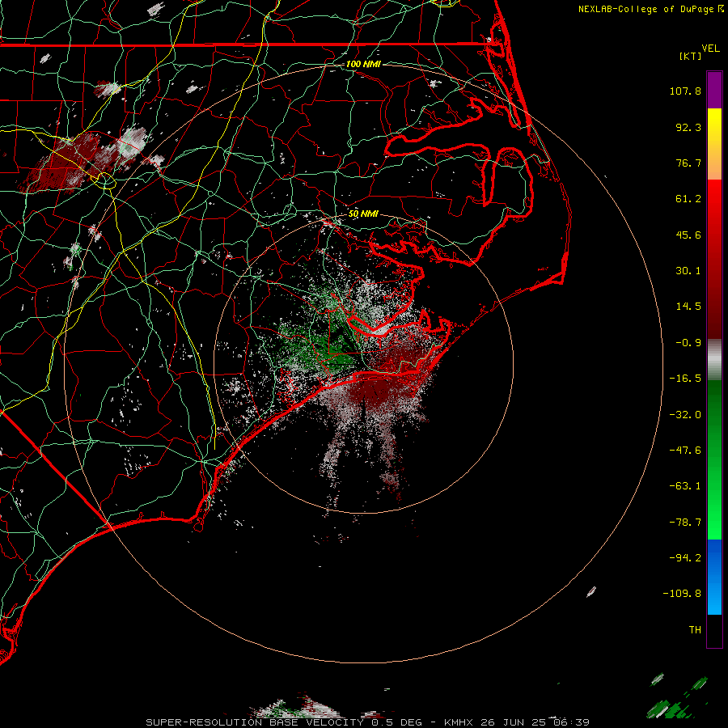Click the -0.9 legend value
Screen dimensions: 728x728
(688, 343)
